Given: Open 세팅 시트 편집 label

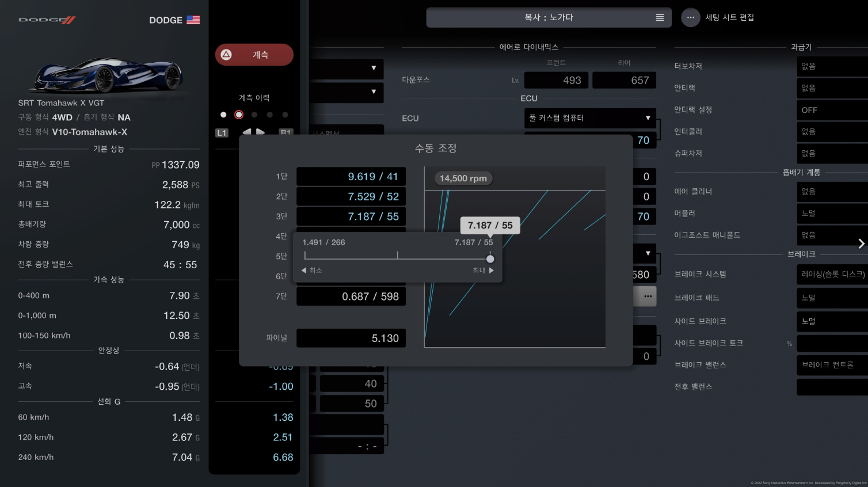Looking at the screenshot, I should 730,17.
